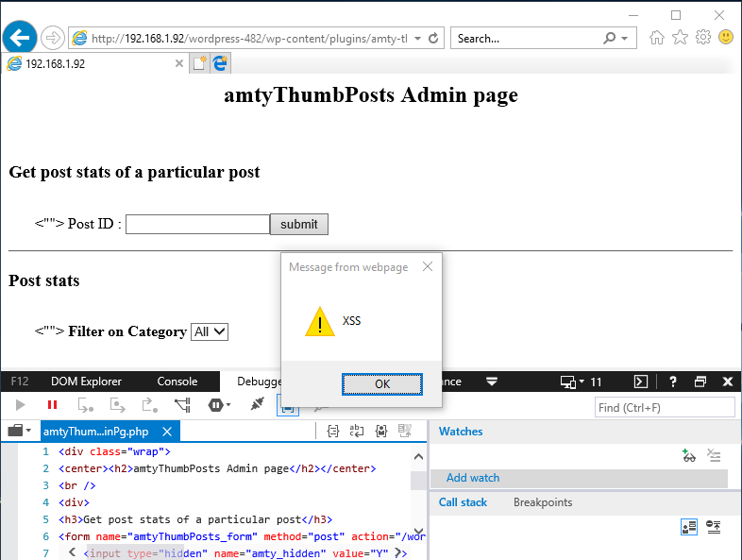The image size is (742, 560).
Task: Click the browser Forward arrow button
Action: tap(53, 38)
